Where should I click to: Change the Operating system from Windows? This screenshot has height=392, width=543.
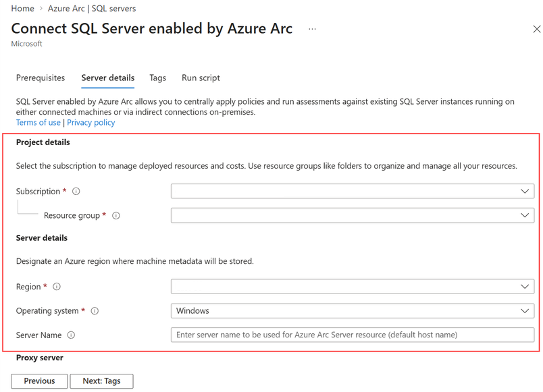click(x=352, y=311)
